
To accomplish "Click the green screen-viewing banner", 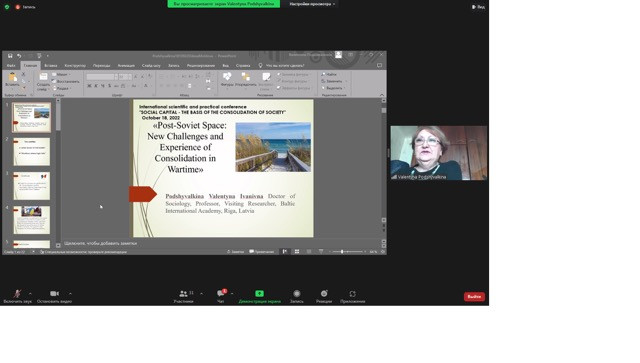I will click(224, 4).
